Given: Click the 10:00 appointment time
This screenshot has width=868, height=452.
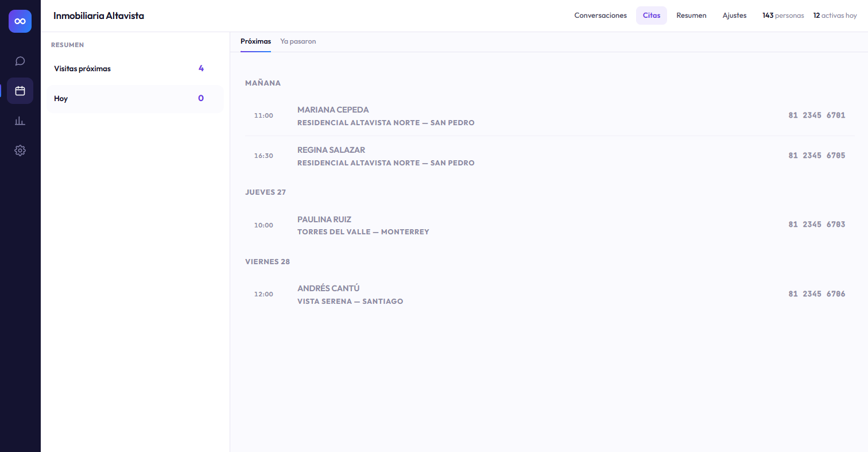Looking at the screenshot, I should click(263, 225).
